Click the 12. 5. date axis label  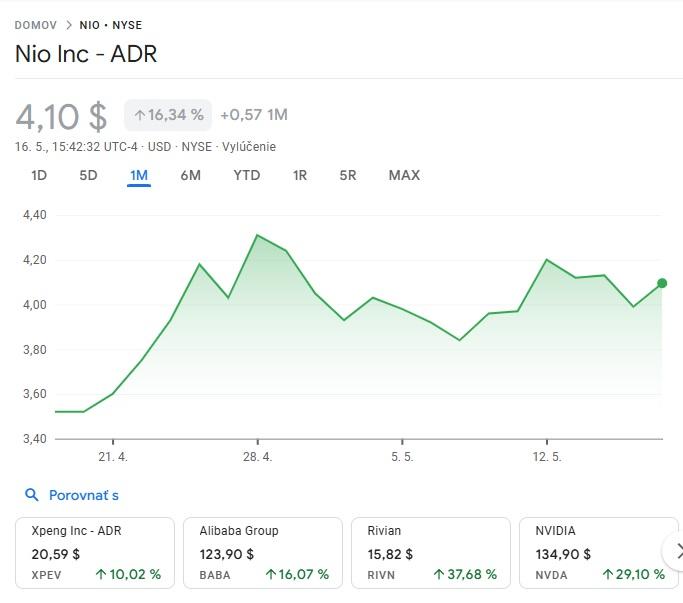pos(547,457)
